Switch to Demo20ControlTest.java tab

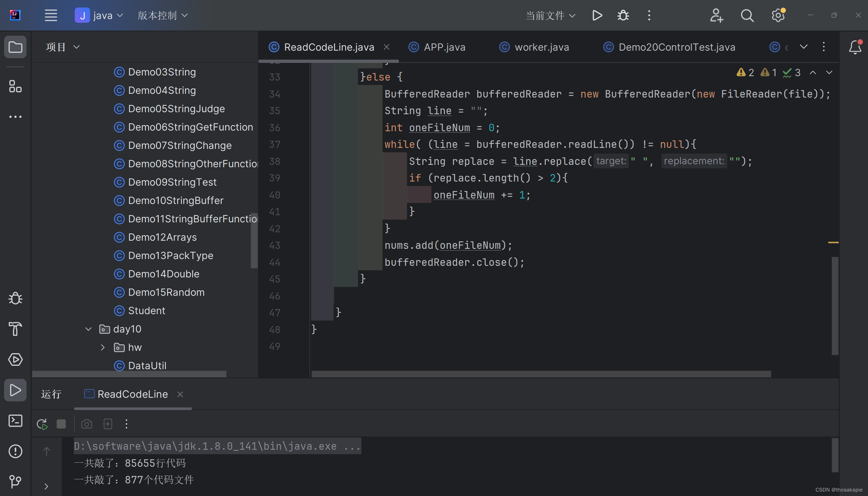[669, 47]
